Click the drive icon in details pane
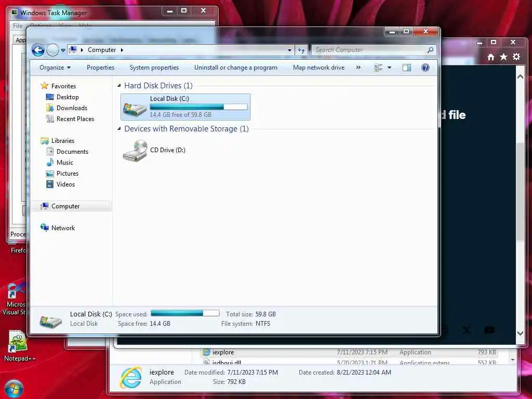Screen dimensions: 532x399 50,321
